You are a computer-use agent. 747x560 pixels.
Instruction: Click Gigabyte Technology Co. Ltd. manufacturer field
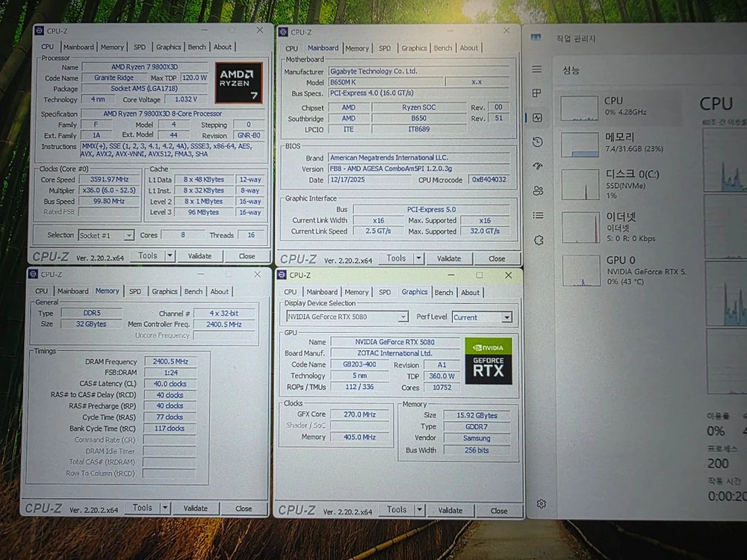tap(419, 71)
